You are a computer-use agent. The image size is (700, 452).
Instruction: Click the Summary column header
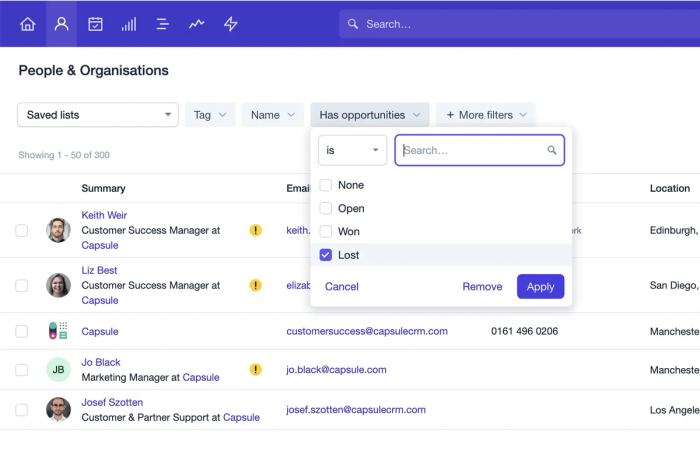tap(103, 188)
